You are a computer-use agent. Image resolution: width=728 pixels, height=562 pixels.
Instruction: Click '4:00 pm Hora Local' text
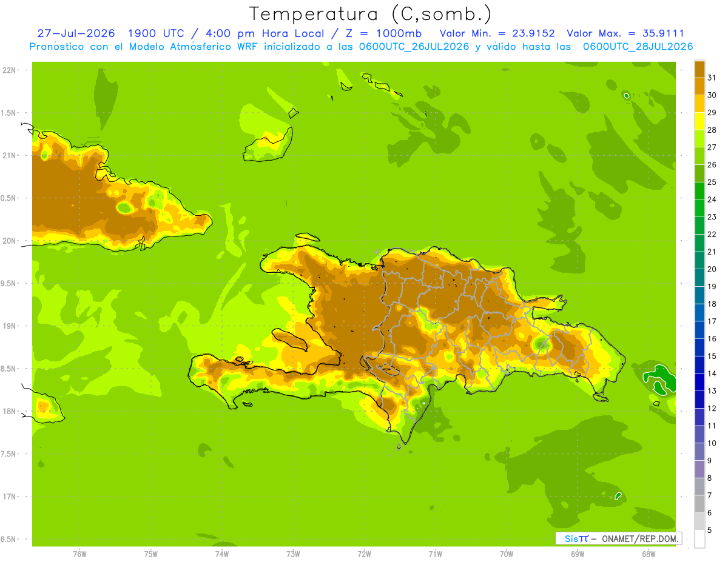[264, 33]
